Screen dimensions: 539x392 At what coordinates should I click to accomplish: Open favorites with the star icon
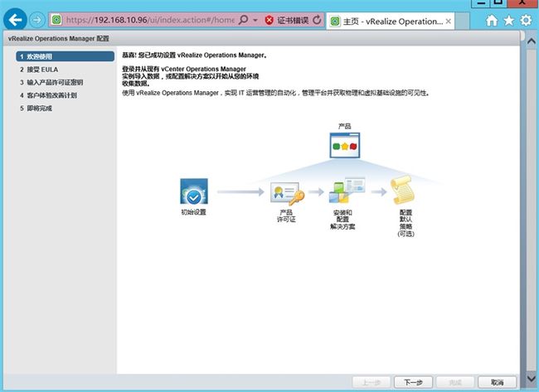(509, 20)
